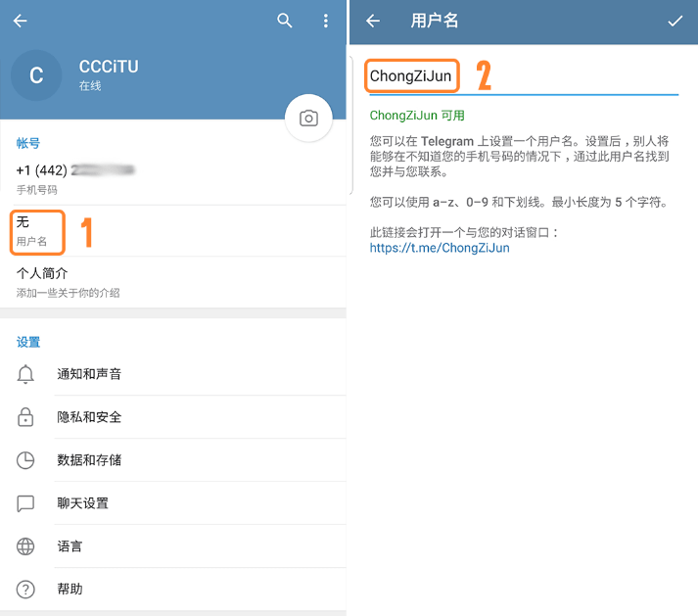The image size is (698, 616).
Task: Click the question mark icon for 帮助
Action: (x=25, y=590)
